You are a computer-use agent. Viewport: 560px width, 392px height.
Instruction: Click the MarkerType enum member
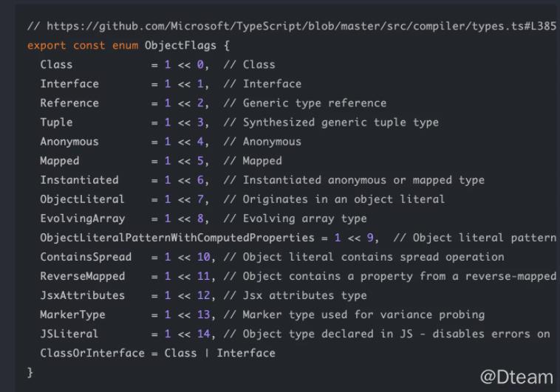pos(72,314)
